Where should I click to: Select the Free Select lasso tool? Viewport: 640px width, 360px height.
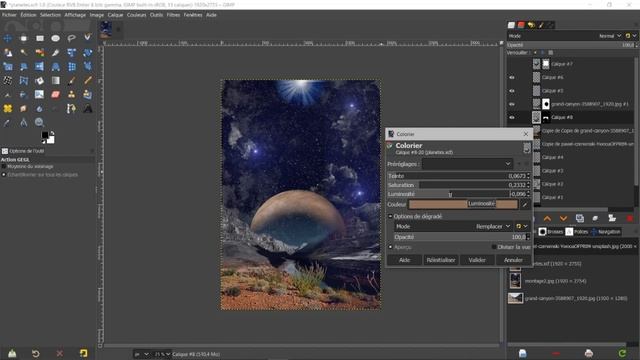pos(71,38)
